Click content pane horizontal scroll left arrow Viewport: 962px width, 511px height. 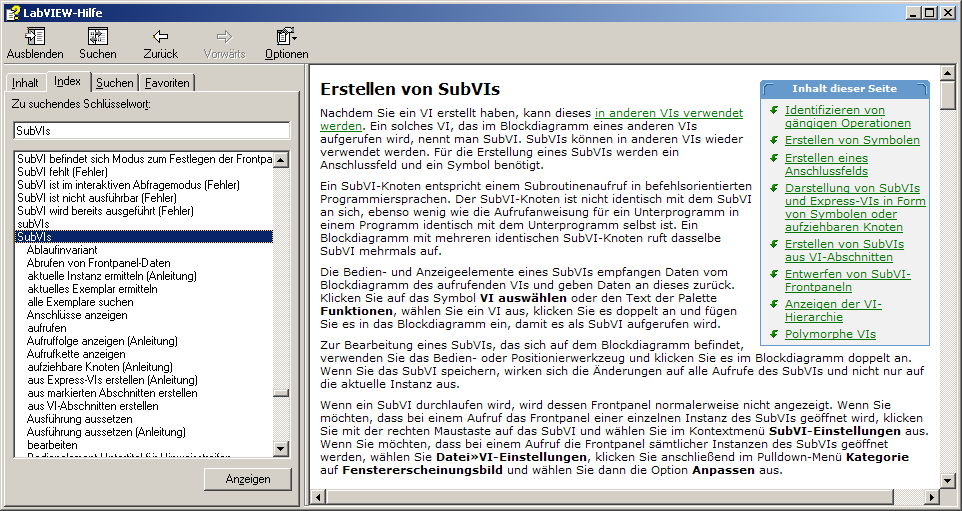tap(318, 496)
